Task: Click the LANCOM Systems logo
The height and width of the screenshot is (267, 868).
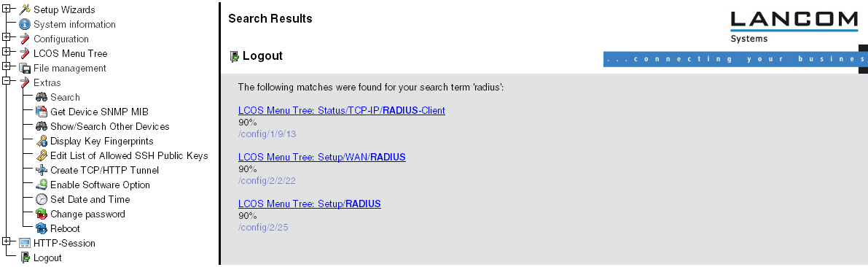Action: (794, 26)
